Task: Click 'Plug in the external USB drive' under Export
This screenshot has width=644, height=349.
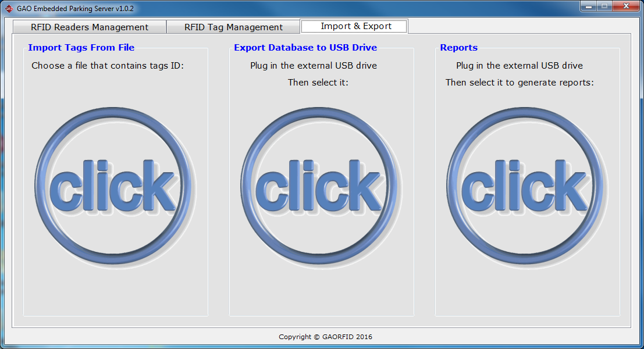Action: point(314,66)
